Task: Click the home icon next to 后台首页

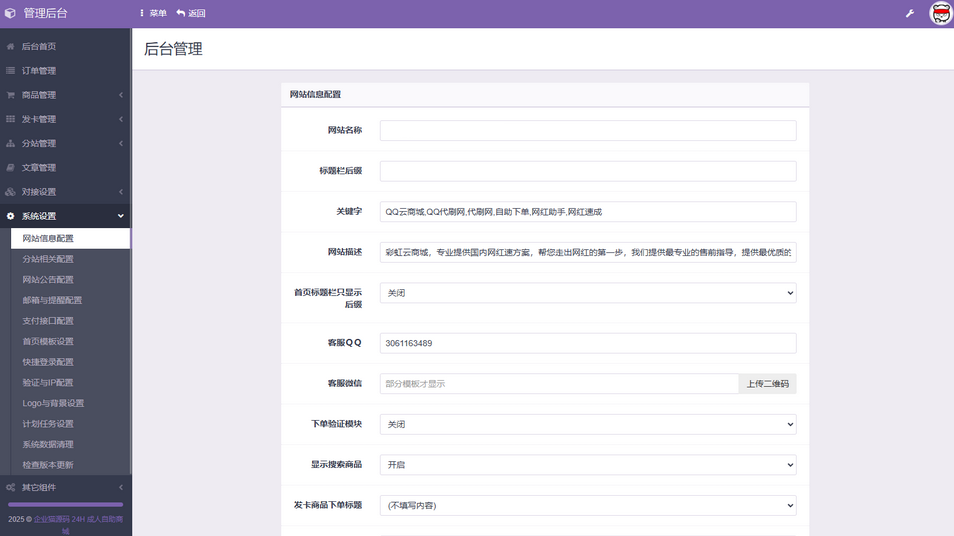Action: coord(10,46)
